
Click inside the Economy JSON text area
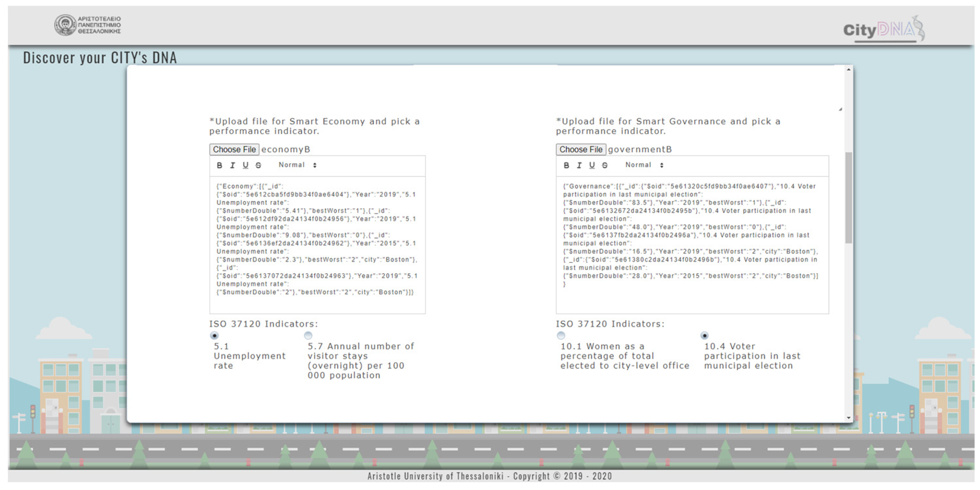pos(317,244)
